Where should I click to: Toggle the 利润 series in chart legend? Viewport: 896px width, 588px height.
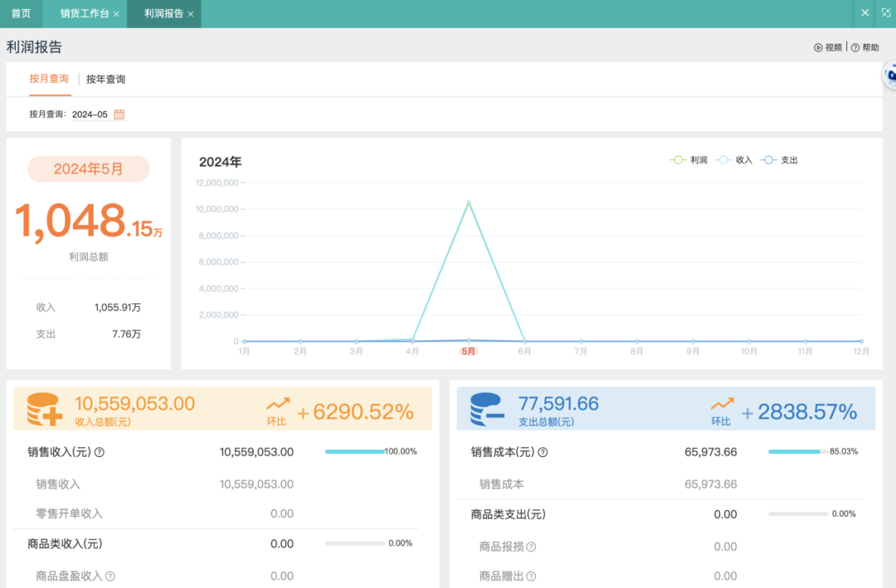pos(689,160)
